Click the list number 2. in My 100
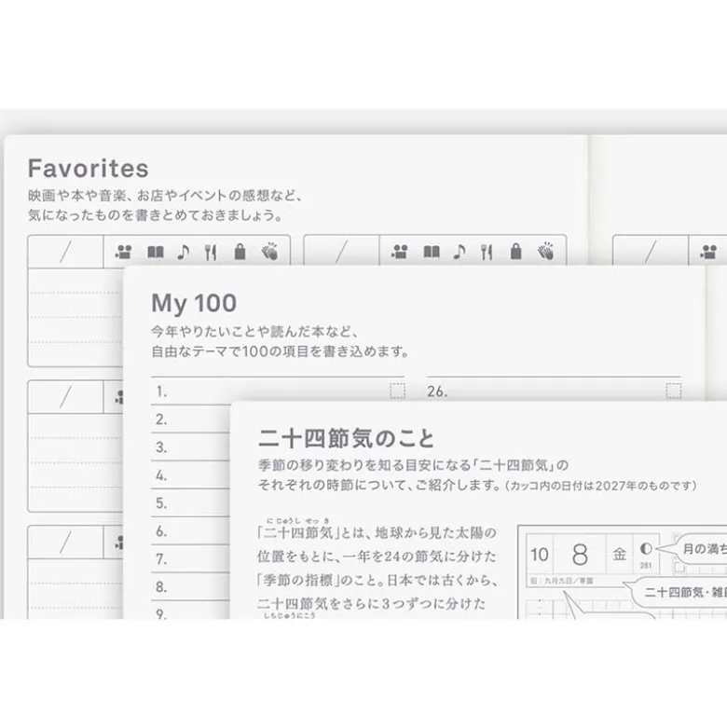This screenshot has width=727, height=728. 161,419
